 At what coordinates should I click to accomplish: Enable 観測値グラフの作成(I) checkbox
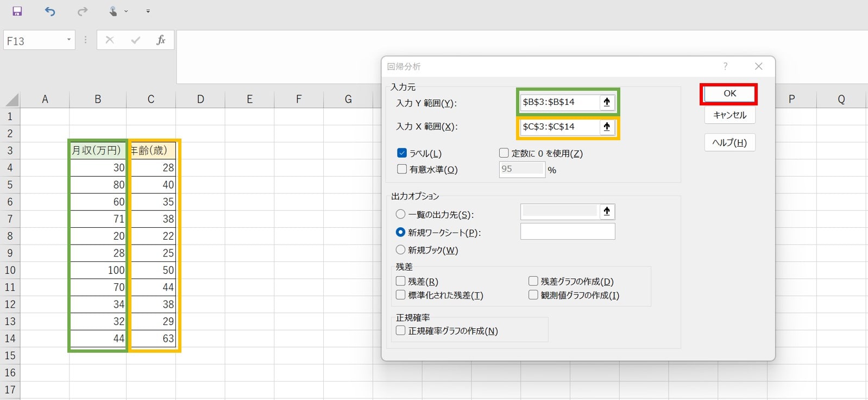click(x=533, y=295)
